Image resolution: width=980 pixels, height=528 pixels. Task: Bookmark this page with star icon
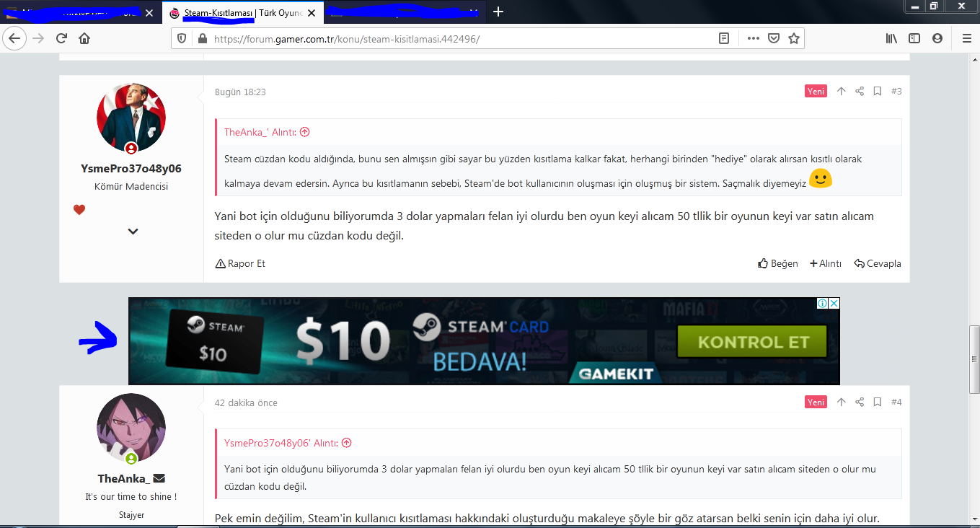[x=794, y=38]
